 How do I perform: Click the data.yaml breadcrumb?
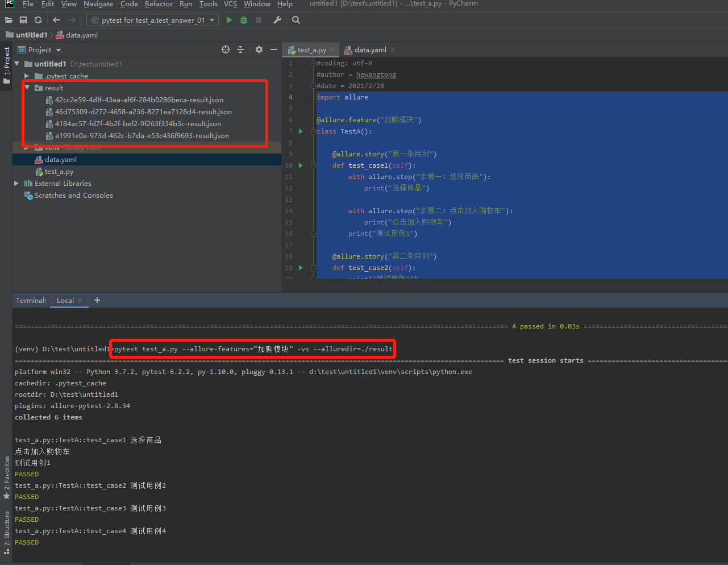[x=77, y=35]
